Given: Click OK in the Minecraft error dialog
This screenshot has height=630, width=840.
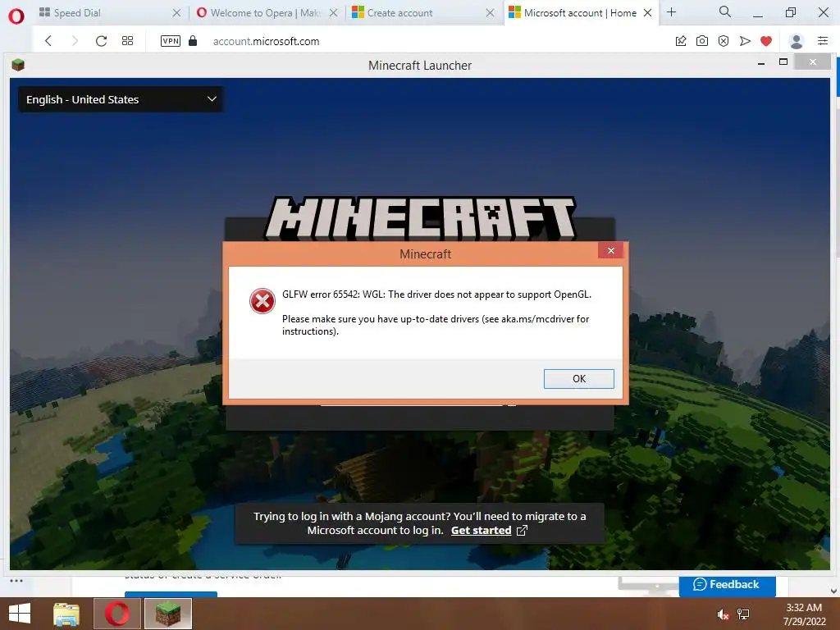Looking at the screenshot, I should pos(578,379).
